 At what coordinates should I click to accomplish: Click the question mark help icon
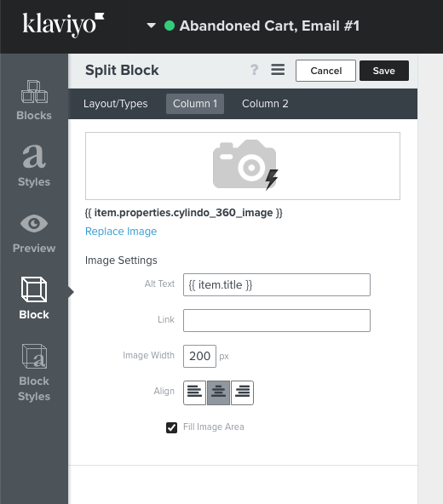pos(254,70)
